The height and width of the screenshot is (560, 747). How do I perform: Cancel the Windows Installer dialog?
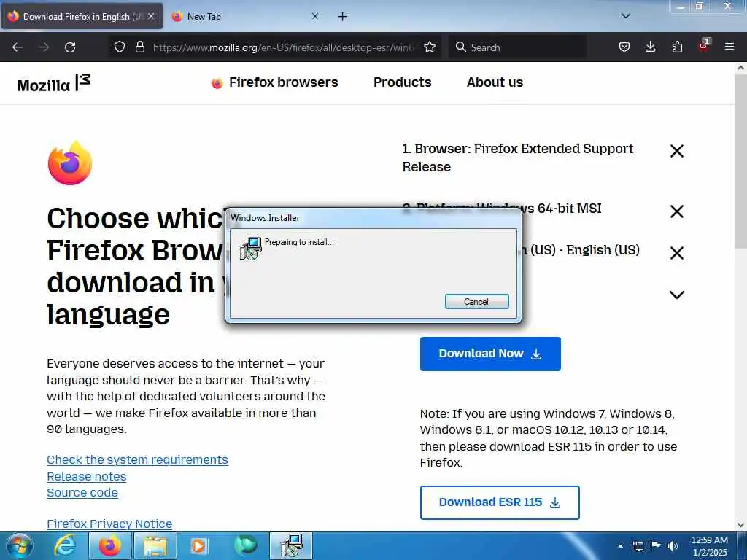coord(476,301)
